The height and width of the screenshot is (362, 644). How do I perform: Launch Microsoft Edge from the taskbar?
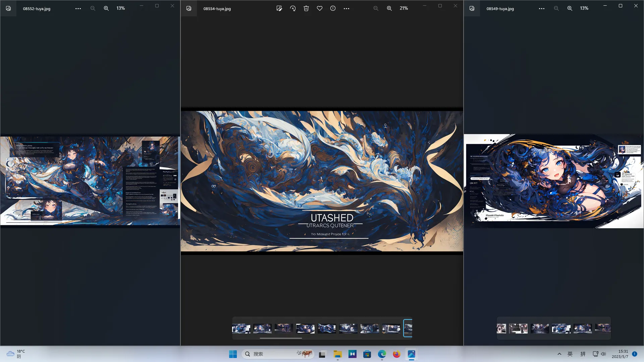tap(382, 354)
